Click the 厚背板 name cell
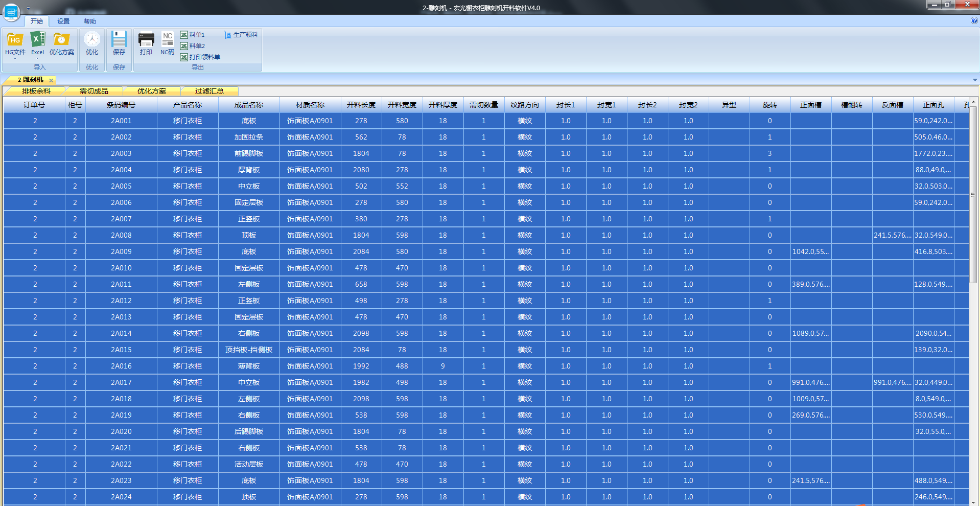The height and width of the screenshot is (506, 980). [249, 170]
